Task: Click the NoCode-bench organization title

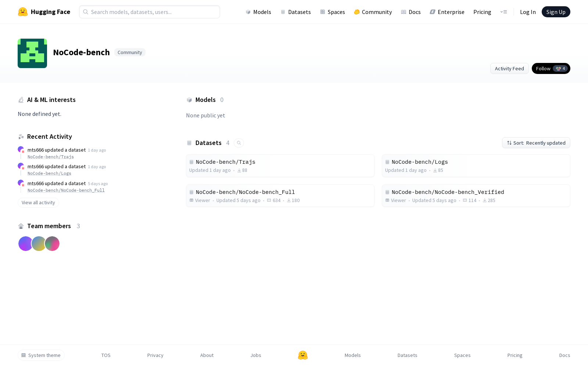Action: pos(81,52)
